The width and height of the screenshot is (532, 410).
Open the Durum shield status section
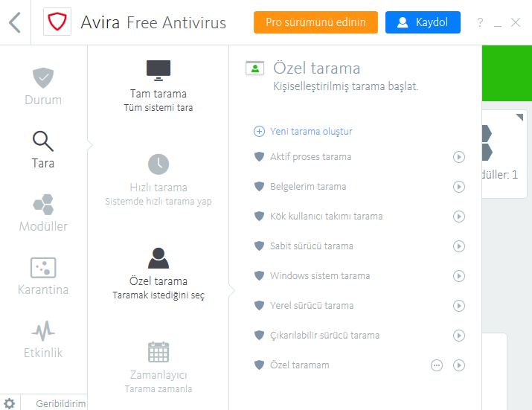[43, 86]
